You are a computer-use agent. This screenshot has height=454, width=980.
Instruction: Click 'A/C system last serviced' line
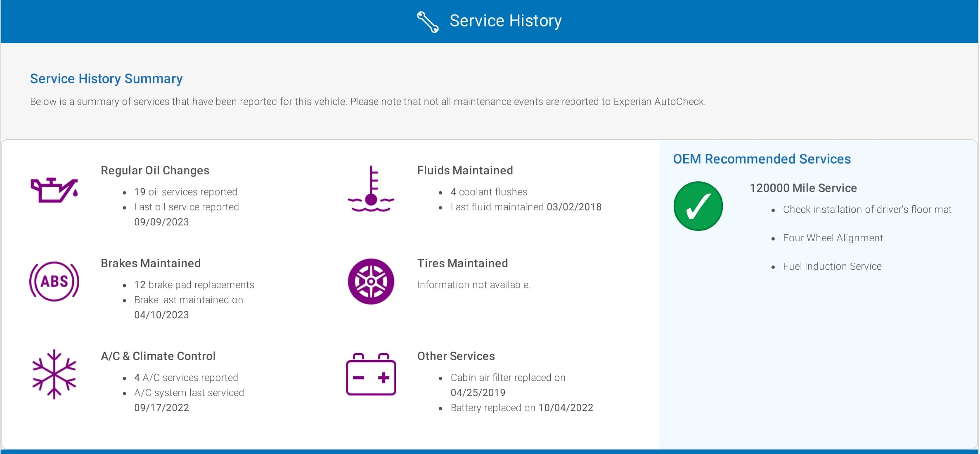coord(189,393)
